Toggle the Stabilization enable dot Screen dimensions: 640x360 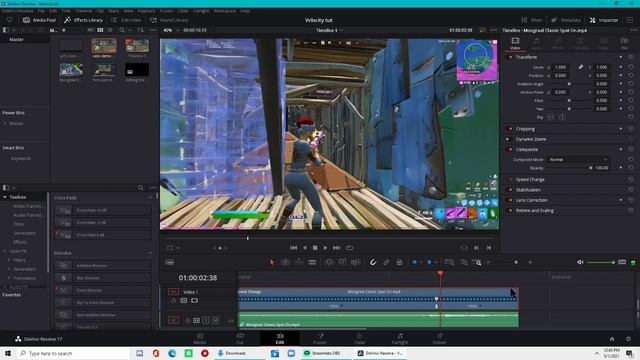pos(510,190)
